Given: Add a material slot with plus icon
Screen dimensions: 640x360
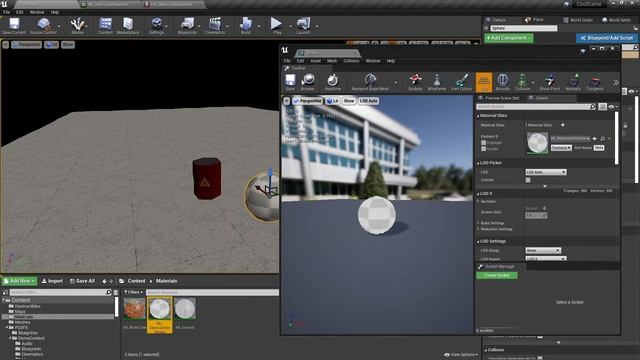Looking at the screenshot, I should (562, 125).
